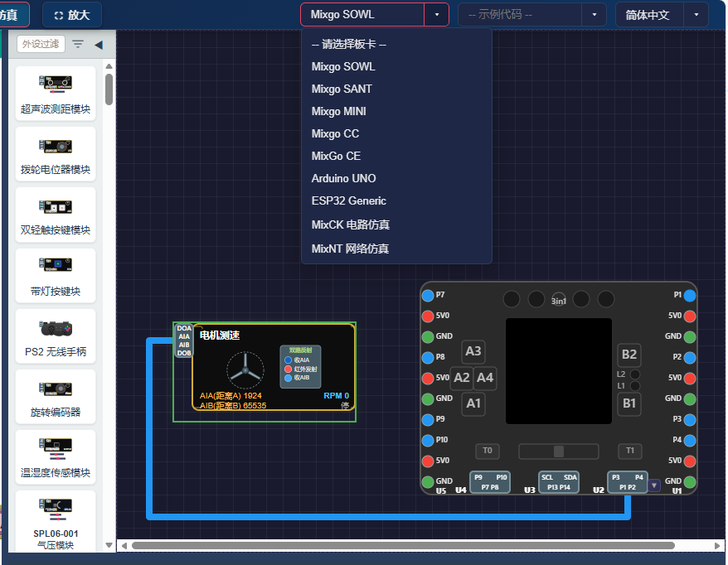The width and height of the screenshot is (728, 565).
Task: Select the 拨轮电位器模块 component card
Action: 56,154
